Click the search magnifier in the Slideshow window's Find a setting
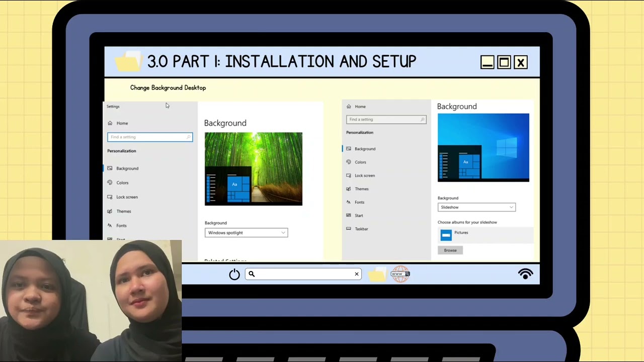The height and width of the screenshot is (362, 644). [423, 120]
